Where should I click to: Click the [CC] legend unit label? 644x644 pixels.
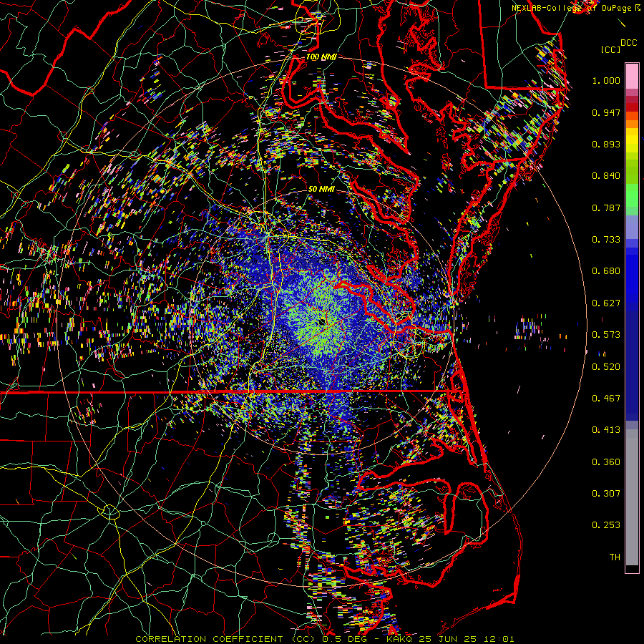(x=611, y=49)
